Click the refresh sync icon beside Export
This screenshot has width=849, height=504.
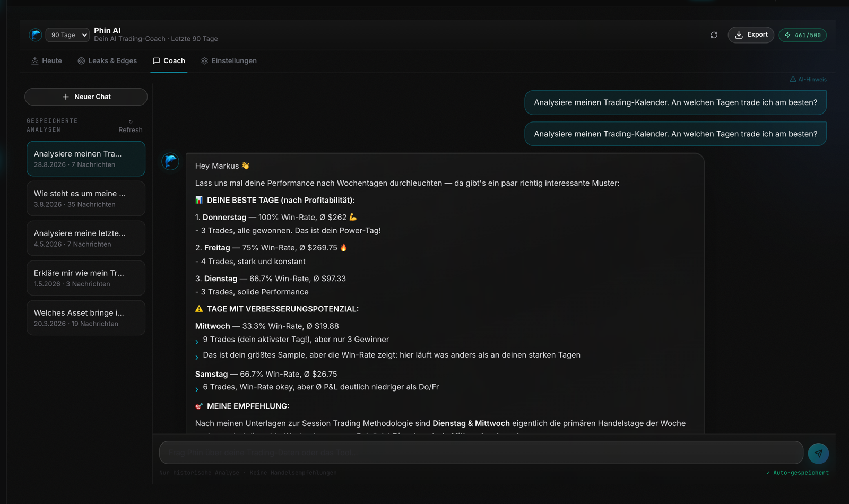click(x=714, y=35)
